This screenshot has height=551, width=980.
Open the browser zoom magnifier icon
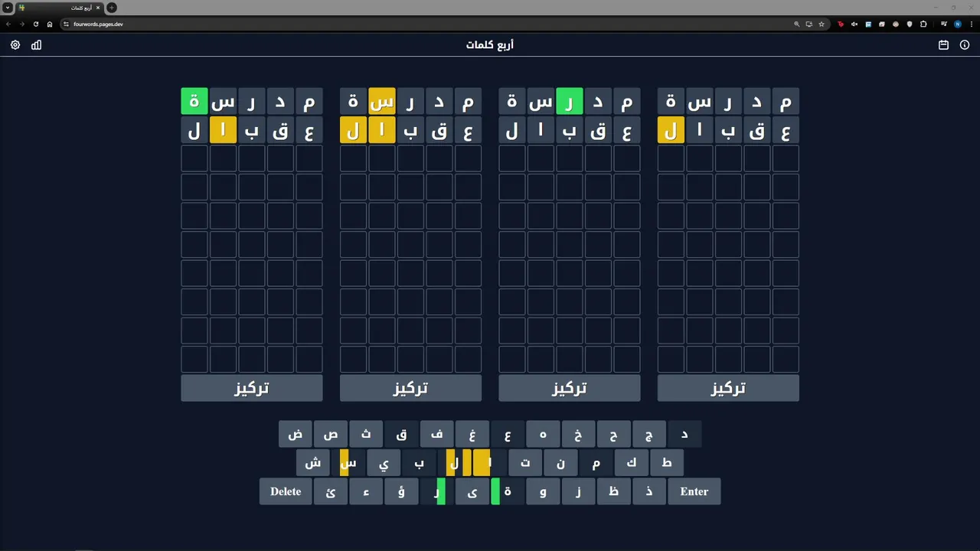pos(797,24)
